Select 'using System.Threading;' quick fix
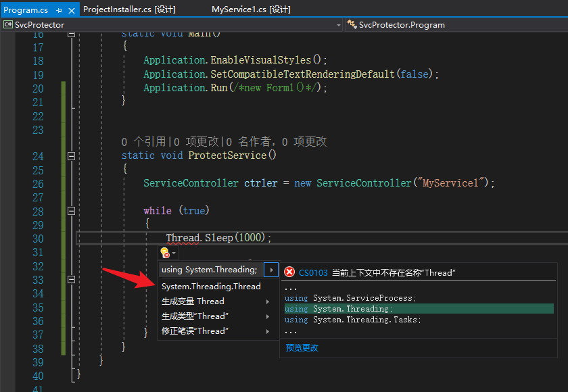The image size is (568, 392). [209, 270]
